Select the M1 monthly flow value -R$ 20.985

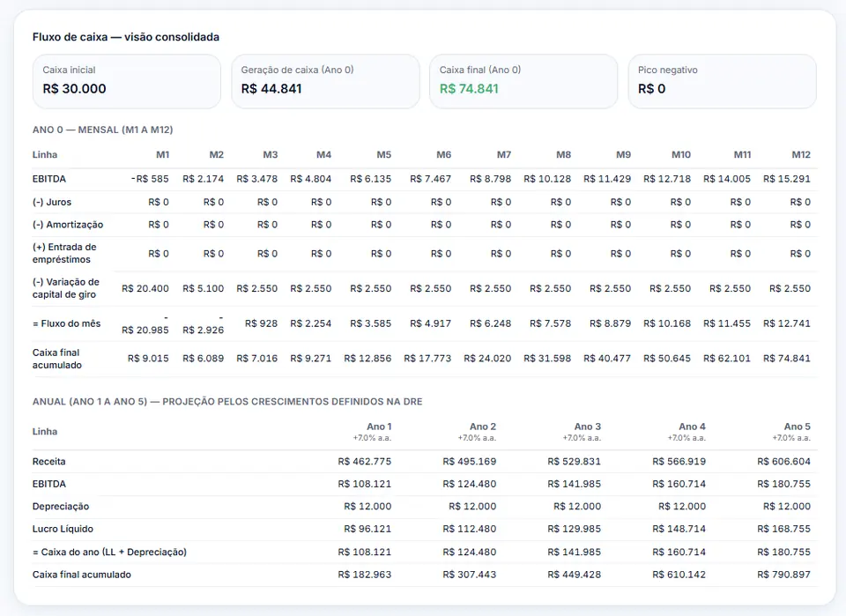(145, 323)
